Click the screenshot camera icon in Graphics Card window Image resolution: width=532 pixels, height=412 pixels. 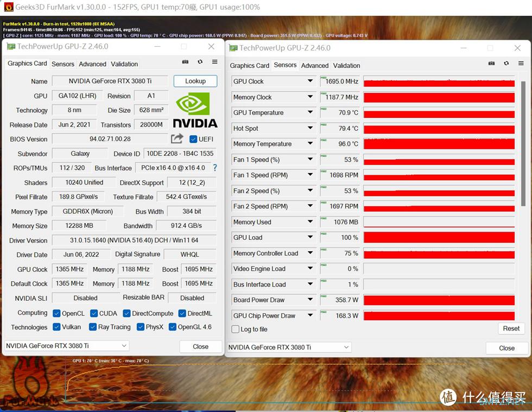185,62
